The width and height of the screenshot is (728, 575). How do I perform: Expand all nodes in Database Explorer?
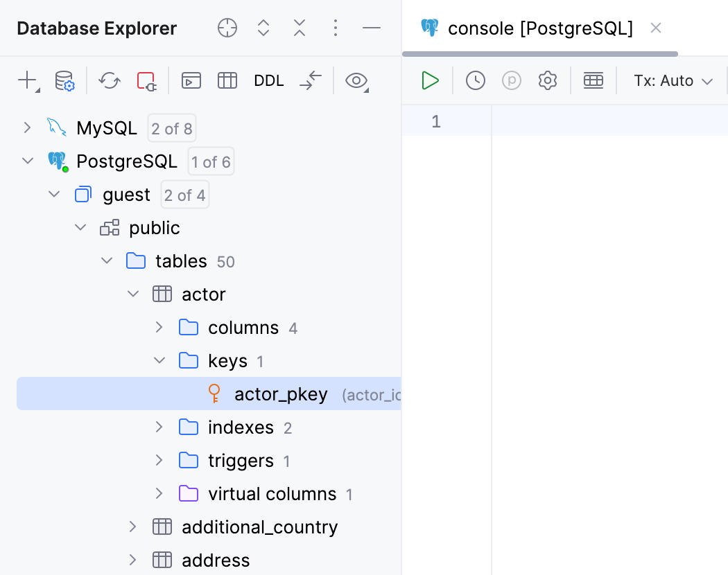click(263, 28)
